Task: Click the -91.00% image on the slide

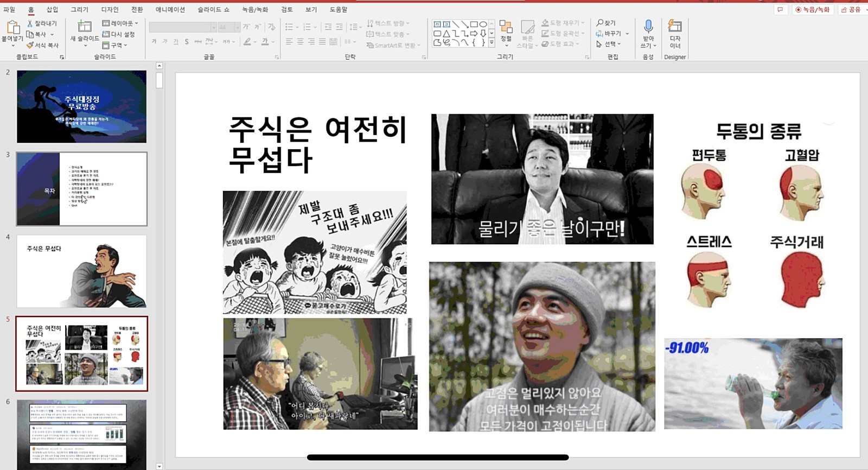Action: pyautogui.click(x=753, y=384)
